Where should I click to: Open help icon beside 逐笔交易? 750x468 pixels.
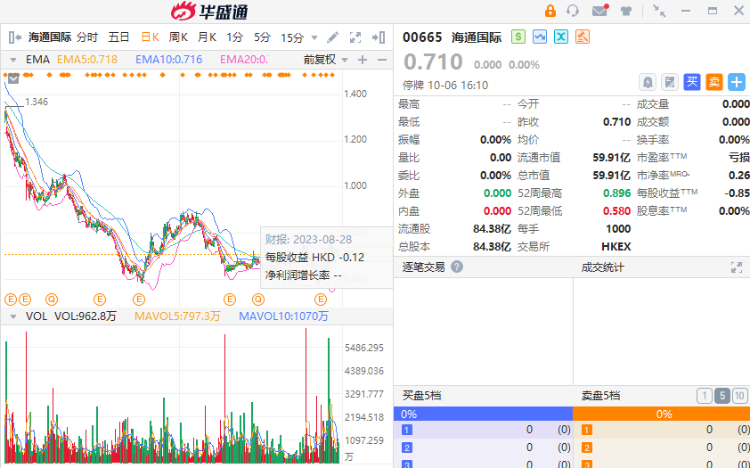pyautogui.click(x=457, y=267)
